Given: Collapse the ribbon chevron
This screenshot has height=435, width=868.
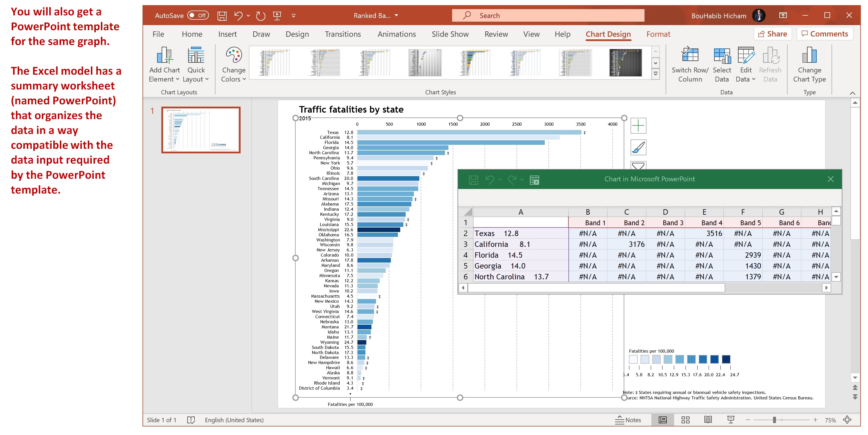Looking at the screenshot, I should tap(853, 93).
